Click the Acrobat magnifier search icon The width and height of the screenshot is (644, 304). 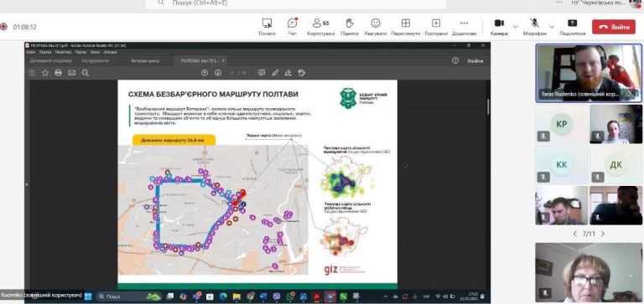(x=85, y=73)
